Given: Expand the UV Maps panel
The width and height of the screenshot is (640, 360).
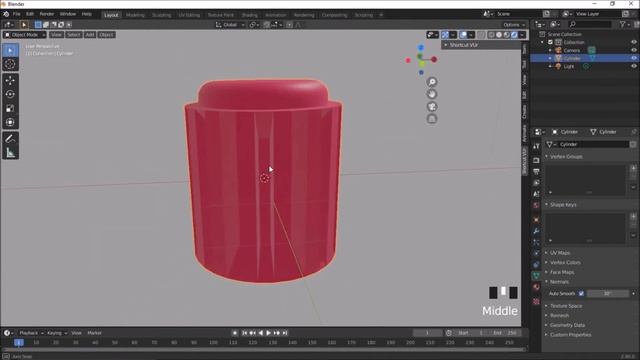Looking at the screenshot, I should click(560, 253).
